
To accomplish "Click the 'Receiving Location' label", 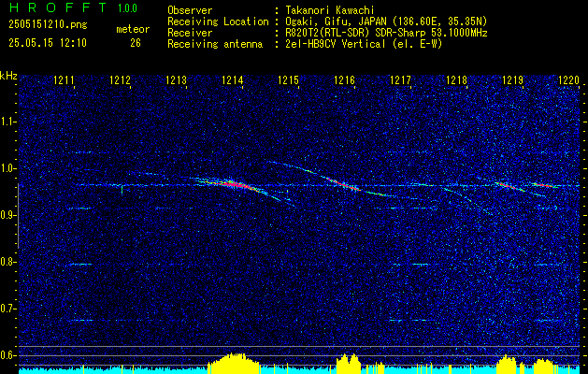I will coord(218,22).
